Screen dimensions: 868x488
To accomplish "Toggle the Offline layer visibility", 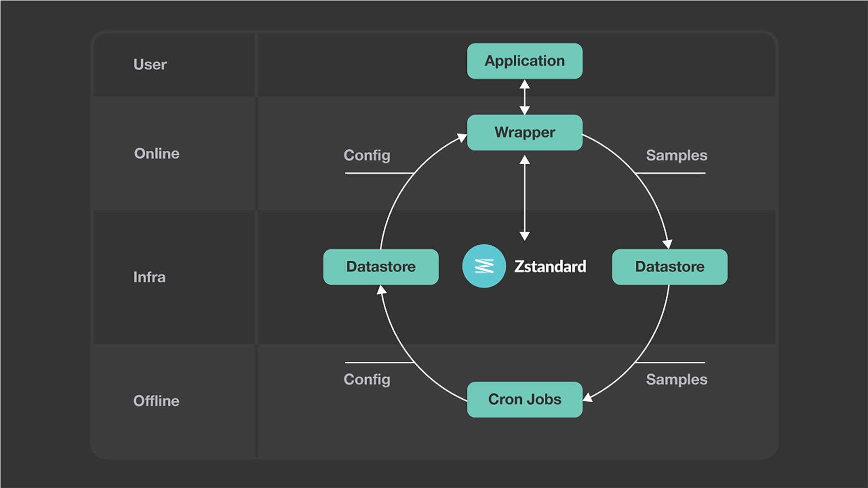I will tap(156, 400).
